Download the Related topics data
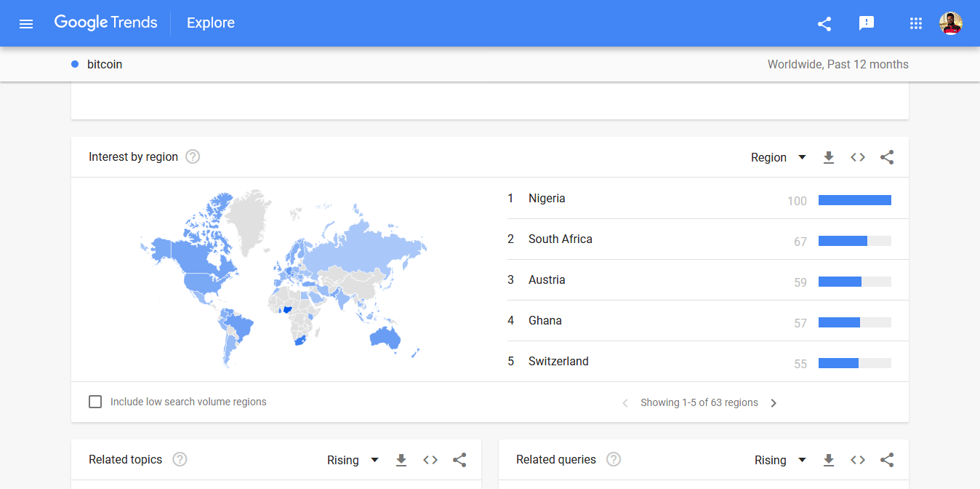The image size is (980, 489). click(401, 460)
